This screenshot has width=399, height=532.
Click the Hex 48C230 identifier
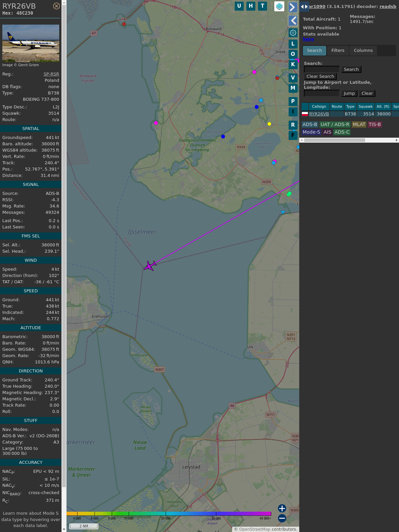(18, 13)
